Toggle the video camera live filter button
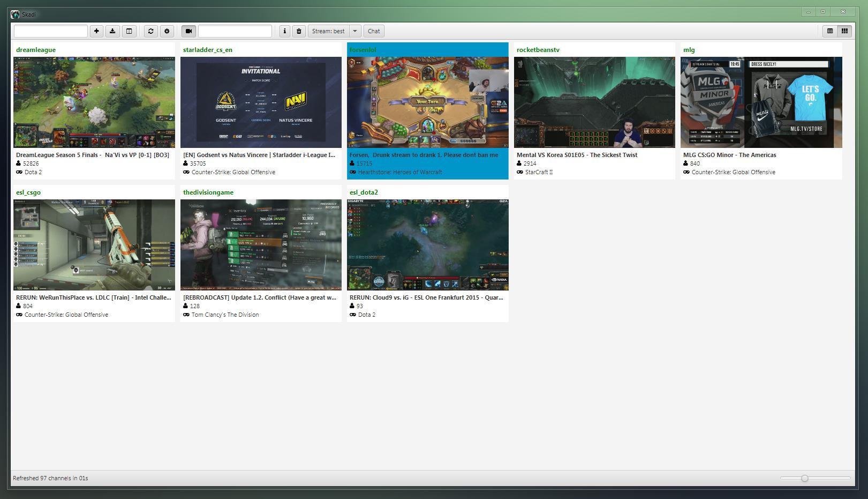 (188, 31)
